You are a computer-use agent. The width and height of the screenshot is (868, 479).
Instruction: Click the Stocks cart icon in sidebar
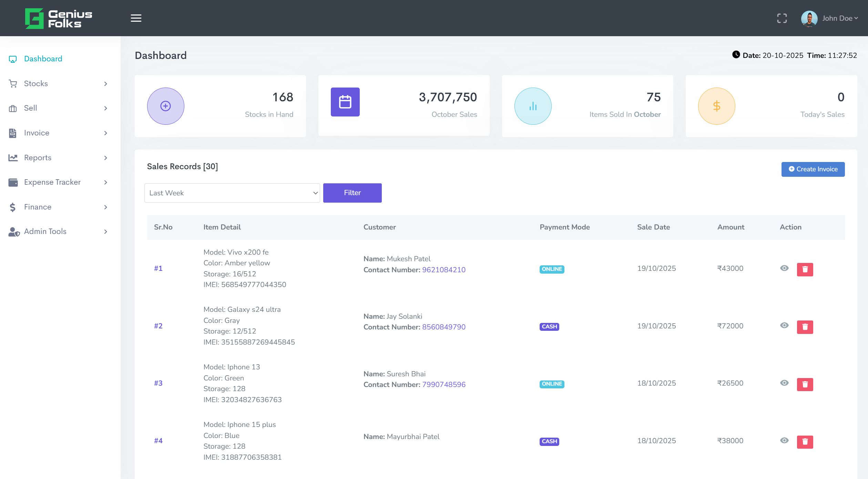point(13,83)
